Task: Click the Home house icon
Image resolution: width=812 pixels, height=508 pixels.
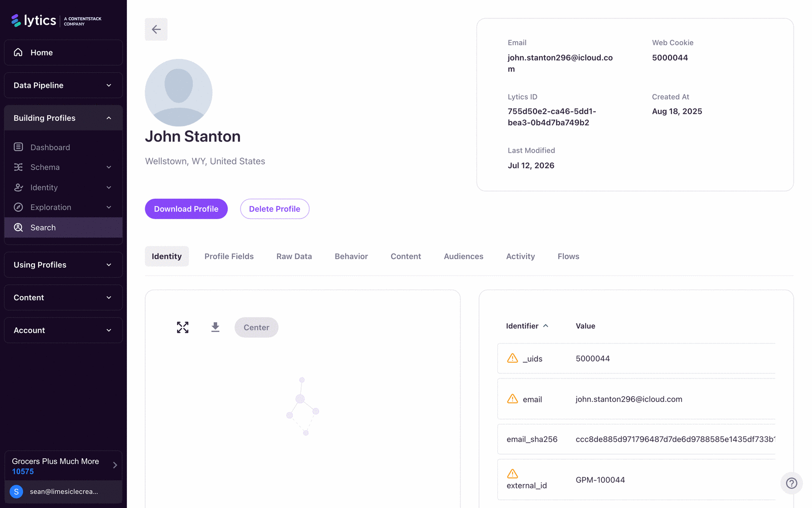Action: tap(18, 52)
